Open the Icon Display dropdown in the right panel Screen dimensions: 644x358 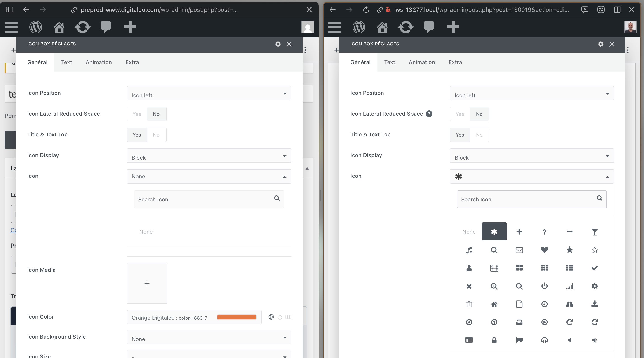tap(531, 156)
